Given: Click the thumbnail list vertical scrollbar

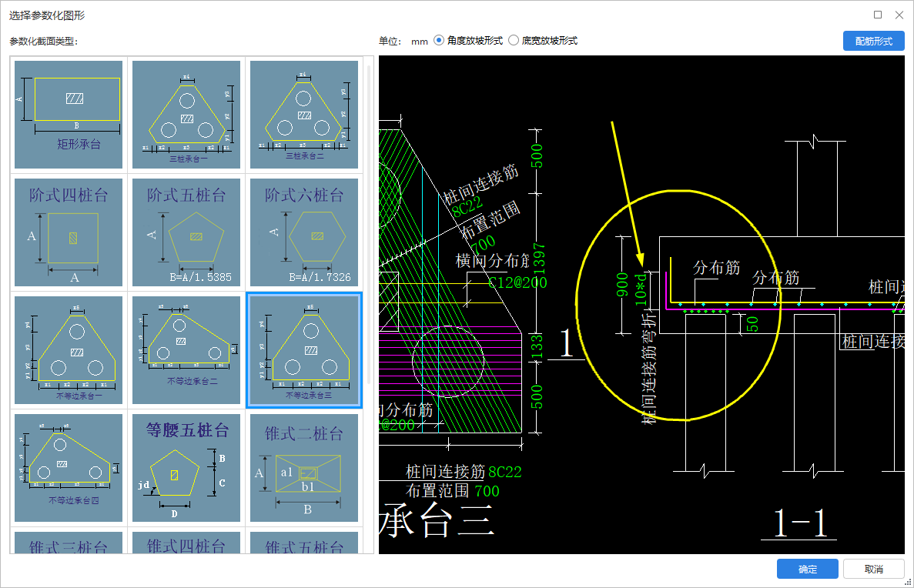Looking at the screenshot, I should (x=368, y=225).
